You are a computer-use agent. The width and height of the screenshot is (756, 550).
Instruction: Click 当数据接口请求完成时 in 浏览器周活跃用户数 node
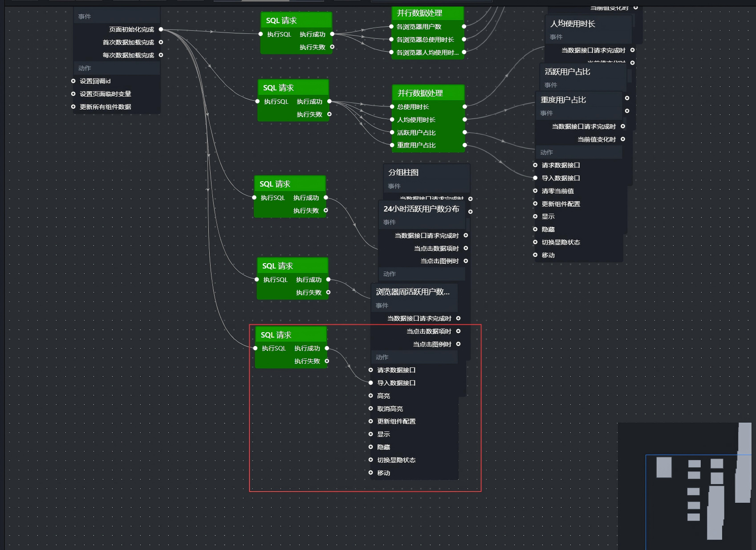pyautogui.click(x=419, y=318)
